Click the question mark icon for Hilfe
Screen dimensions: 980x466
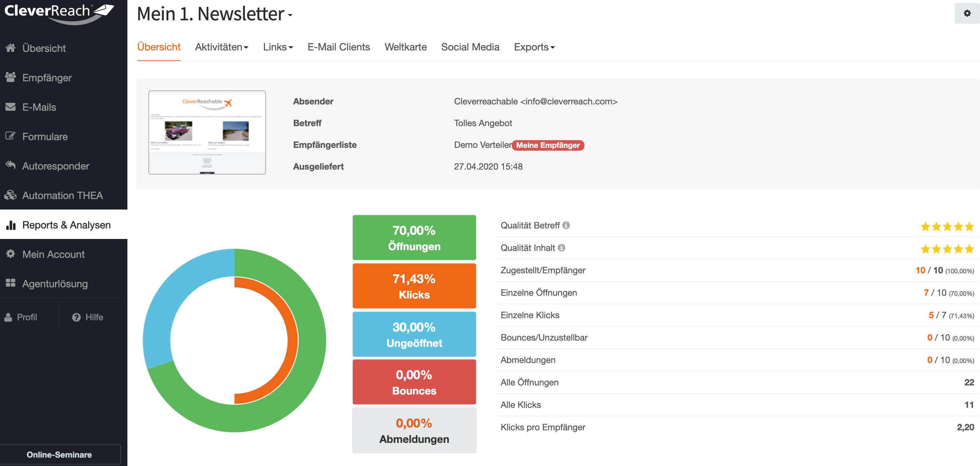tap(76, 317)
